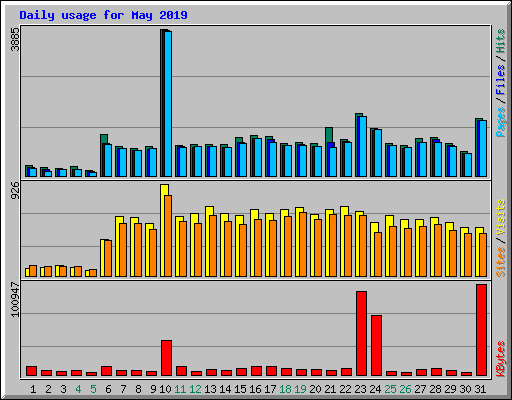The height and width of the screenshot is (400, 512).
Task: Click day 13 on the x-axis
Action: [x=210, y=389]
